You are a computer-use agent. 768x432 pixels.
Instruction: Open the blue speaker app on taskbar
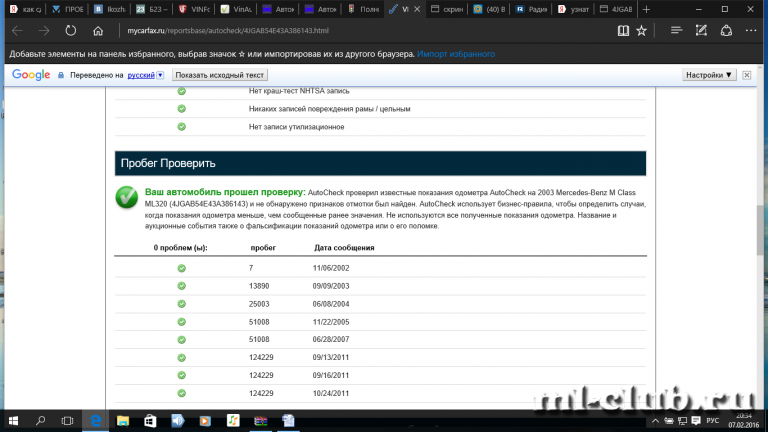click(x=177, y=421)
